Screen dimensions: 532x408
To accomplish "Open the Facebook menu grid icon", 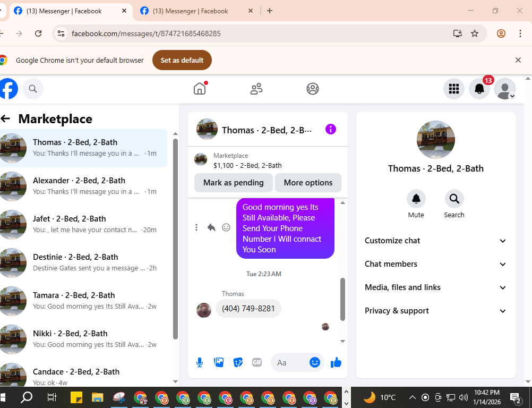I will [453, 89].
